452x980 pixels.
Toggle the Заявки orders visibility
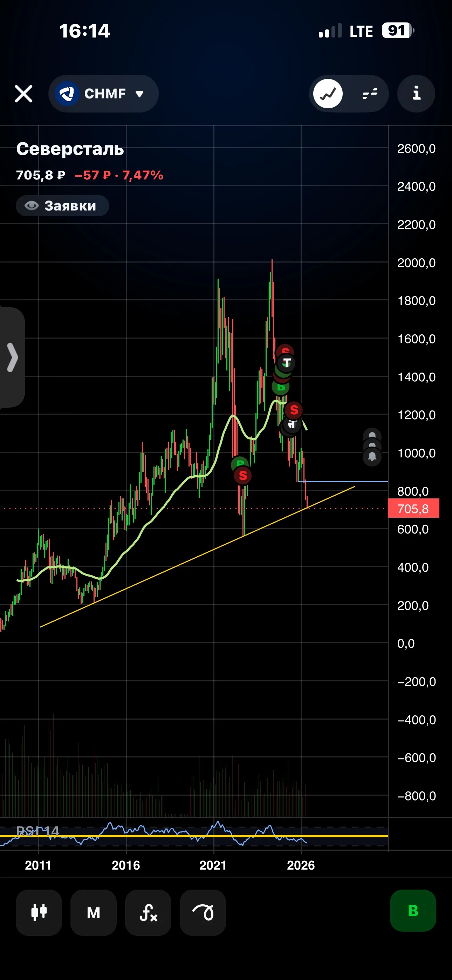[62, 206]
